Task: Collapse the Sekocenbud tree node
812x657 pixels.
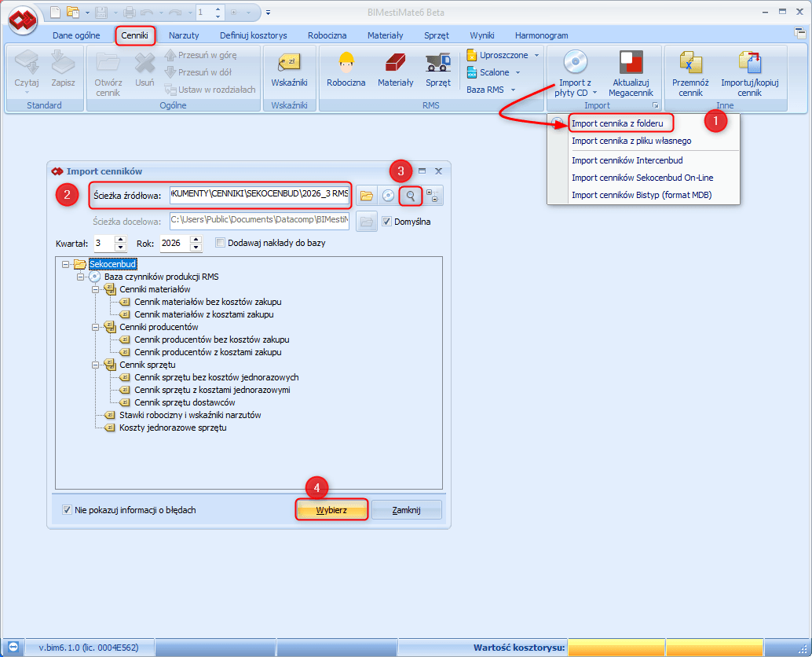Action: tap(65, 264)
